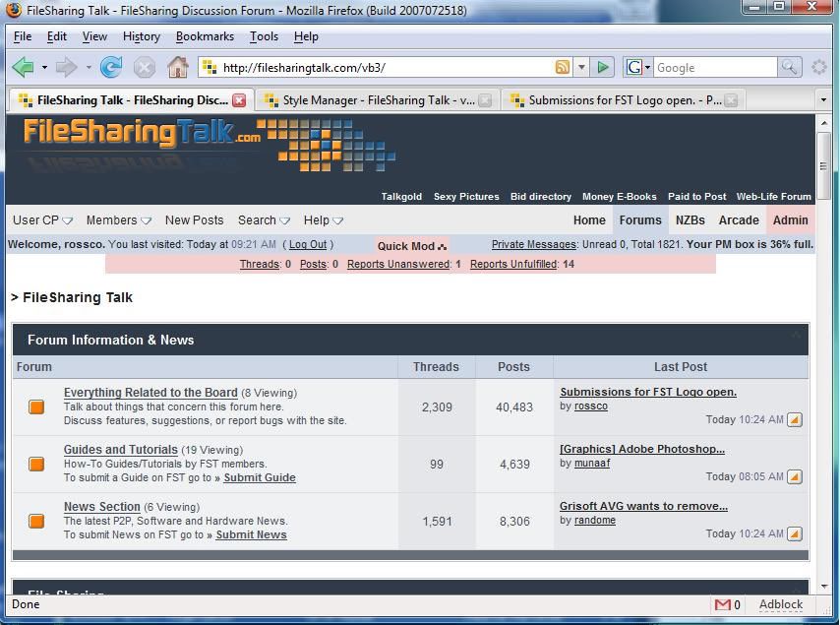Go back using the green Back arrow
The height and width of the screenshot is (625, 840).
23,68
